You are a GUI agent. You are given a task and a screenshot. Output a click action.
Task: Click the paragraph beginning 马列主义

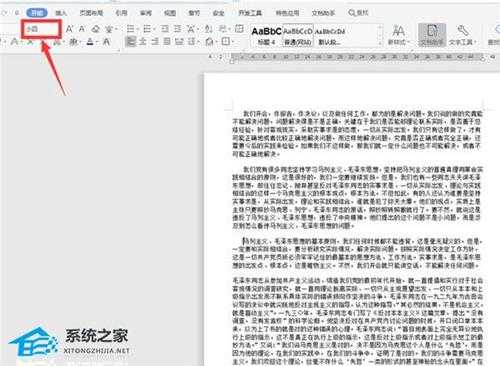point(357,253)
